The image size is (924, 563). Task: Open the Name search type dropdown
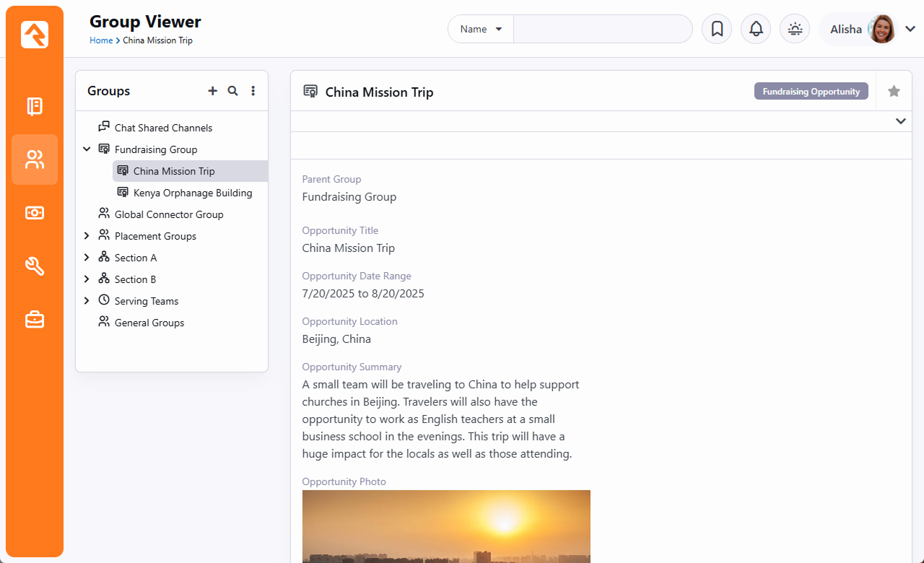[481, 29]
